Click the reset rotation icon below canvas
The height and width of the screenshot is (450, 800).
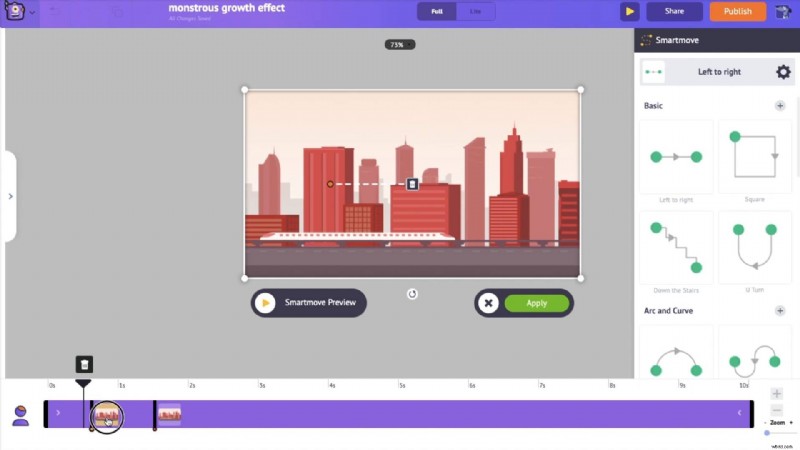click(x=412, y=294)
